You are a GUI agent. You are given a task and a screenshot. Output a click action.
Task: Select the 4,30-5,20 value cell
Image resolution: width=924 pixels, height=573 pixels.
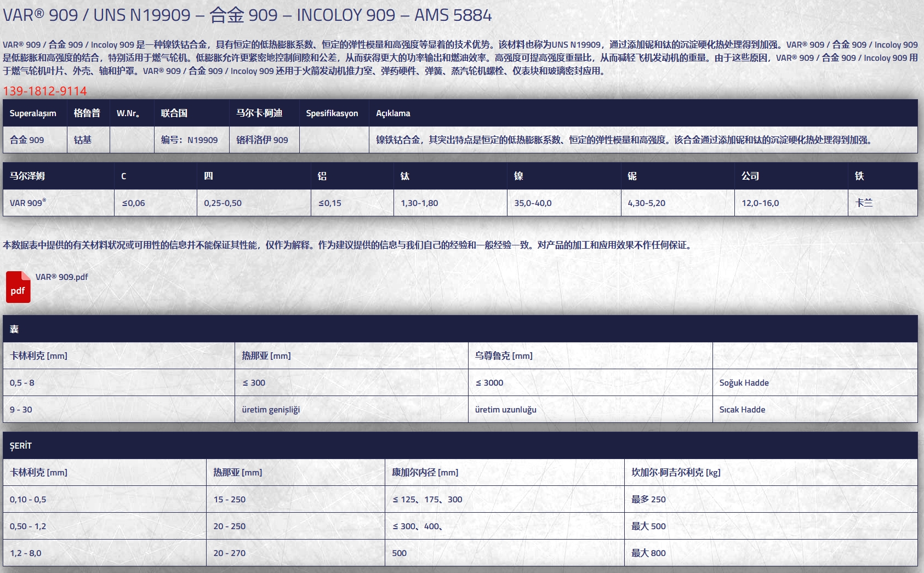[x=678, y=203]
